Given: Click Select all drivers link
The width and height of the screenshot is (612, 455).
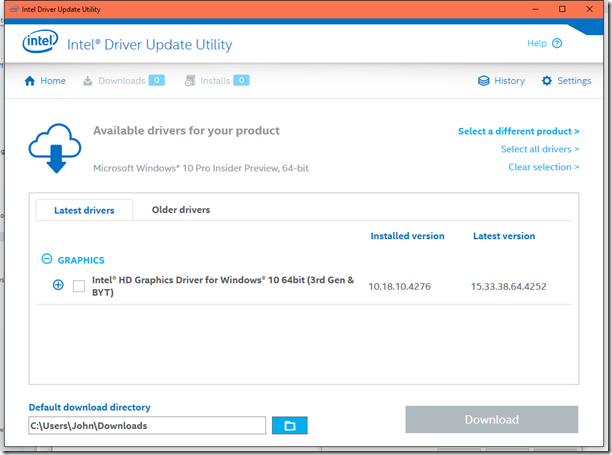Looking at the screenshot, I should click(x=540, y=149).
